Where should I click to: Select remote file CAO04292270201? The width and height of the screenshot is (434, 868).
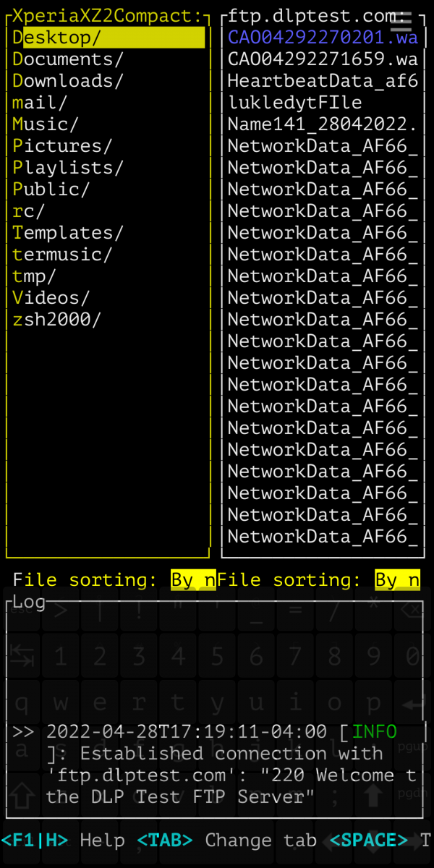coord(323,38)
